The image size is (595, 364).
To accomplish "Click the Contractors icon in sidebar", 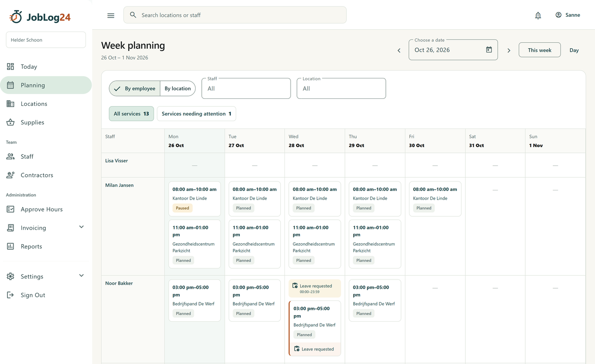I will click(10, 175).
